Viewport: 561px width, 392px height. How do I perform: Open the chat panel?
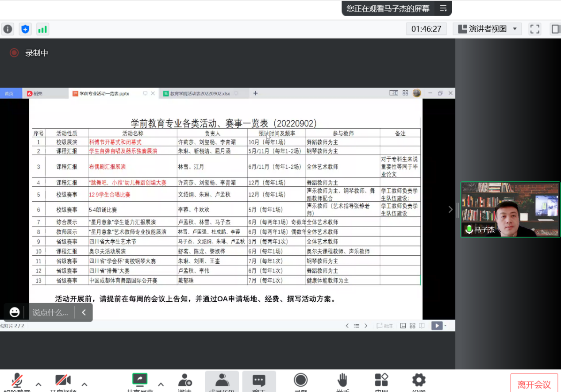(259, 381)
